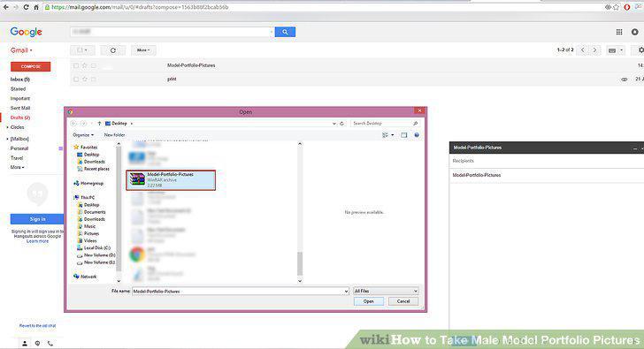
Task: Star the print draft
Action: (85, 80)
